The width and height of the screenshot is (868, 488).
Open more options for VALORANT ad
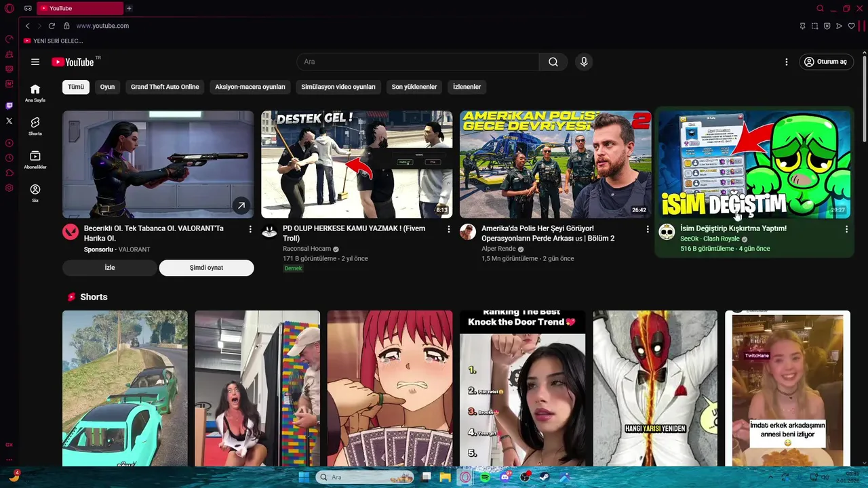point(250,229)
